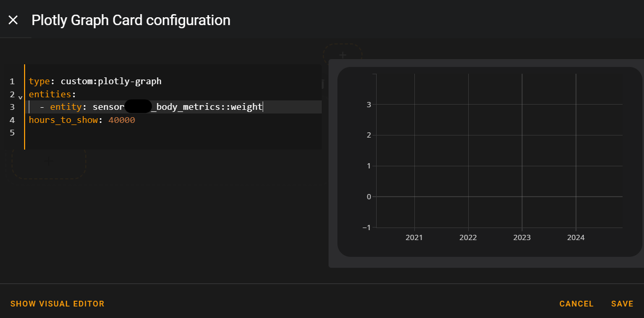Click the CANCEL button
This screenshot has width=644, height=318.
(x=576, y=303)
